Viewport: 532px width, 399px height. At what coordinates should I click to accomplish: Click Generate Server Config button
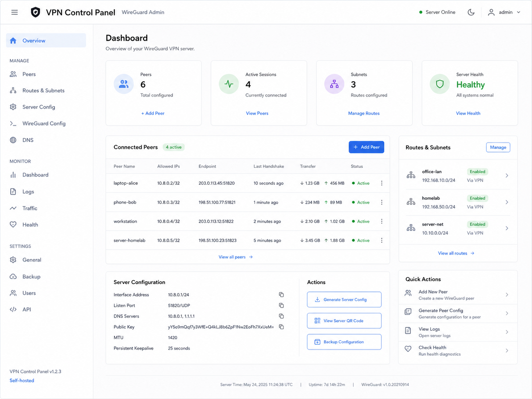[x=344, y=299]
